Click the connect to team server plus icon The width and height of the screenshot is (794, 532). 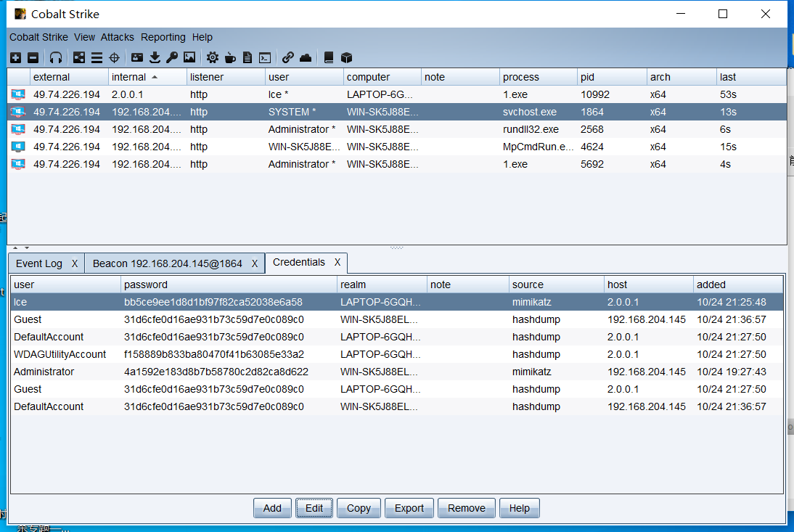(16, 58)
